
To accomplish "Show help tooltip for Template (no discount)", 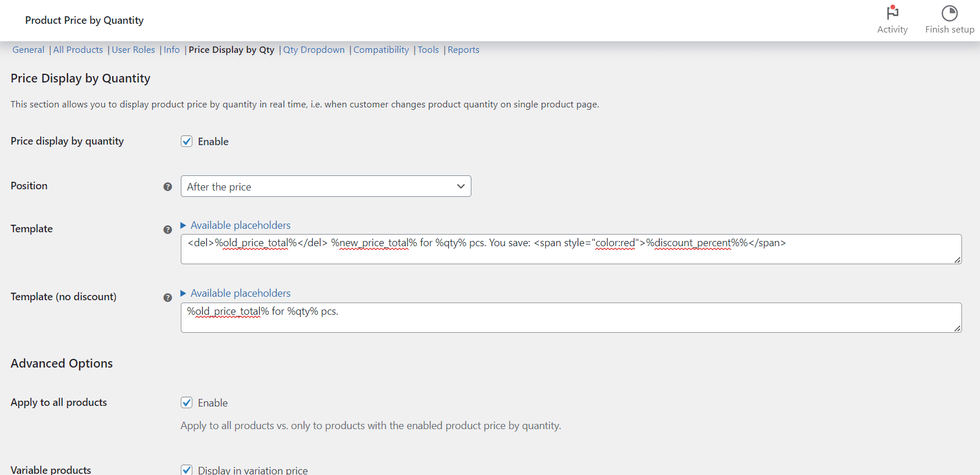I will click(x=167, y=297).
